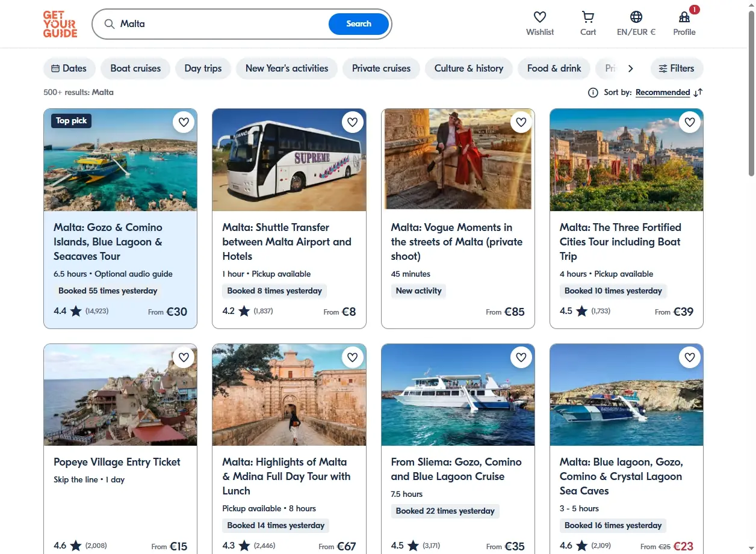This screenshot has width=756, height=554.
Task: Wishlist the Shuttle Transfer activity
Action: click(x=353, y=123)
